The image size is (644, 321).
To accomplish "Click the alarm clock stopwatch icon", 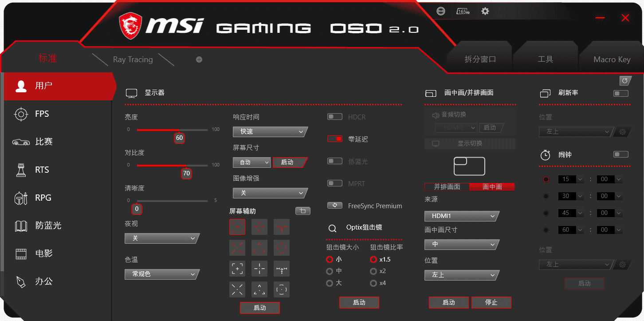I will tap(545, 155).
